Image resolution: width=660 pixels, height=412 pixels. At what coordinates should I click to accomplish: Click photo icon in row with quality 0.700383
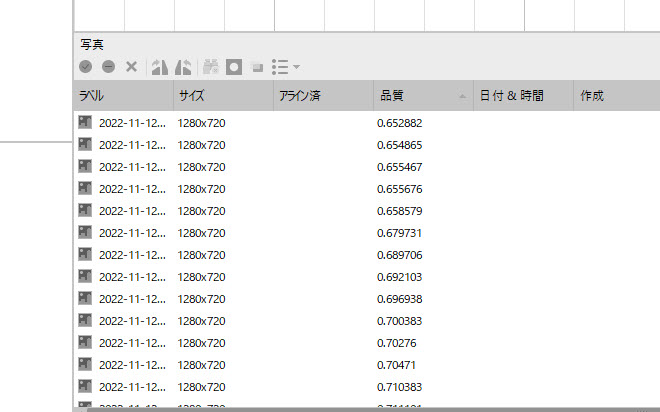click(85, 321)
